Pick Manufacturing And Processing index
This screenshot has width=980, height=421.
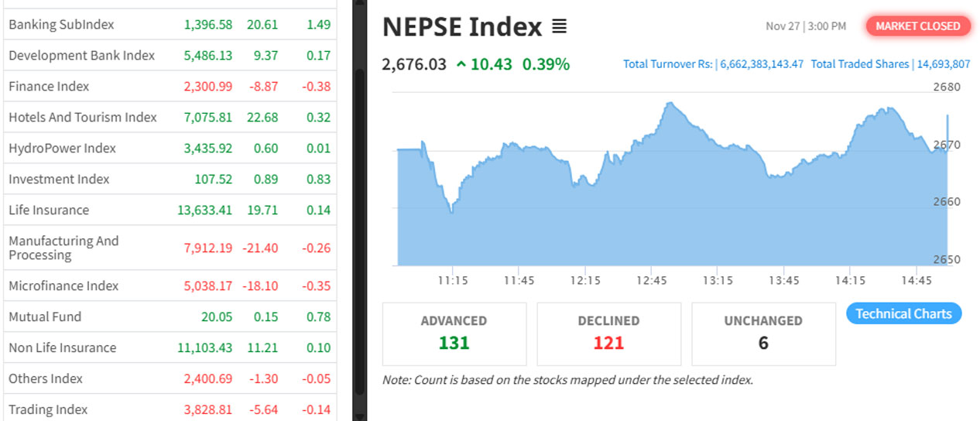tap(63, 248)
